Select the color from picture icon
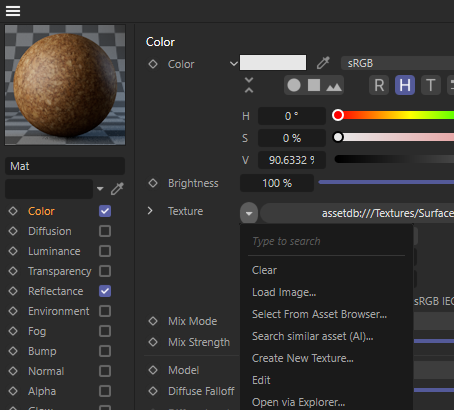Viewport: 454px width, 410px height. (334, 86)
